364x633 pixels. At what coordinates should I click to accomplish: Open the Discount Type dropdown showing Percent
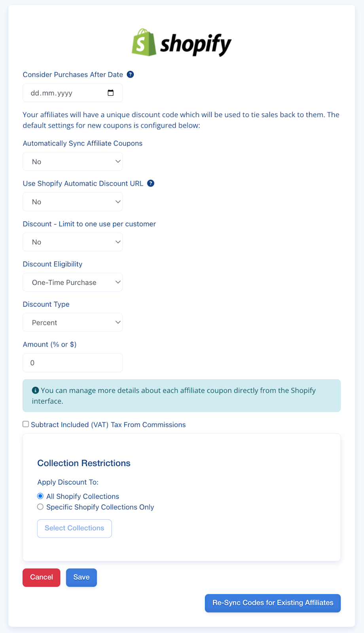[72, 322]
